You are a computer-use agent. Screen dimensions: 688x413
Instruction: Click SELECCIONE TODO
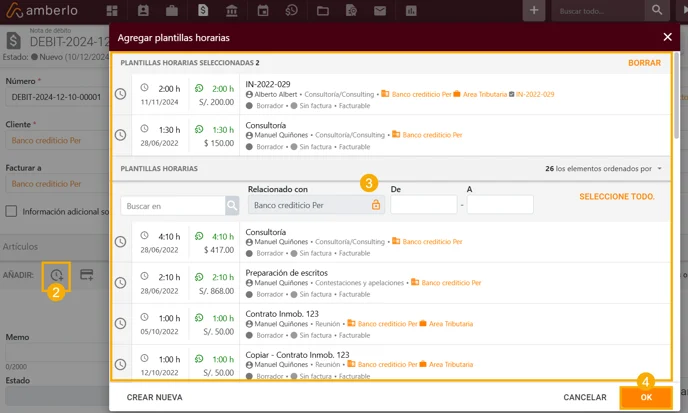point(616,197)
